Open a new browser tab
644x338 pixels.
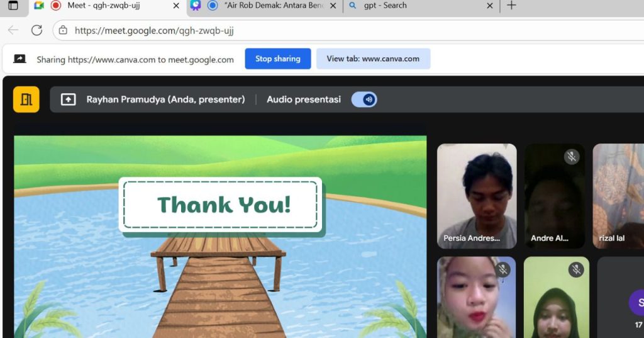(511, 5)
